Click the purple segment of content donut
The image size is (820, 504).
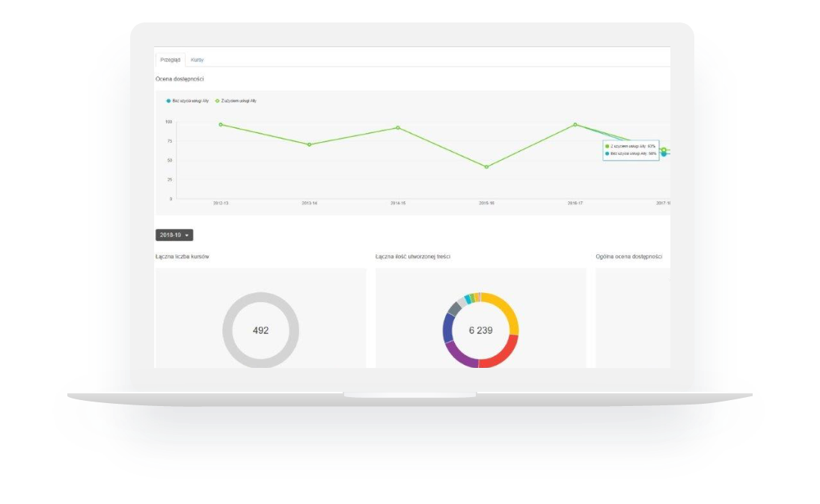(460, 355)
